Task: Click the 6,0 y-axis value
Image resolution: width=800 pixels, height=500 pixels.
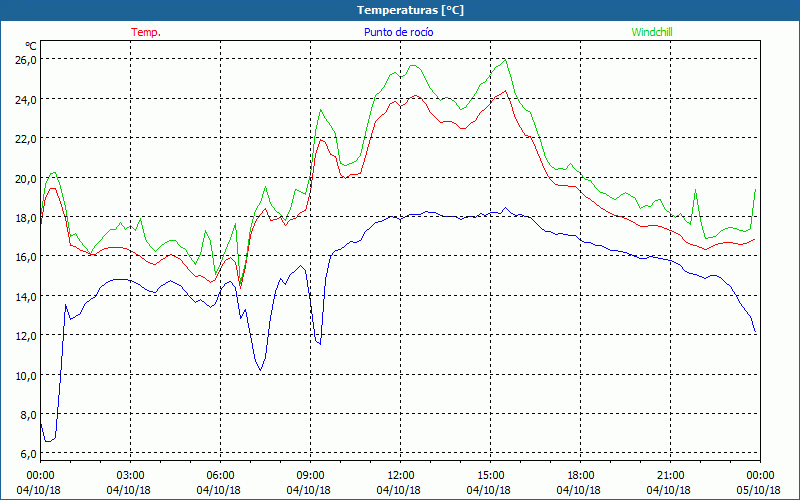Action: pyautogui.click(x=29, y=454)
